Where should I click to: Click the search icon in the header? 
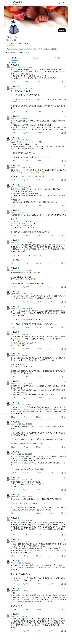click(64, 3)
